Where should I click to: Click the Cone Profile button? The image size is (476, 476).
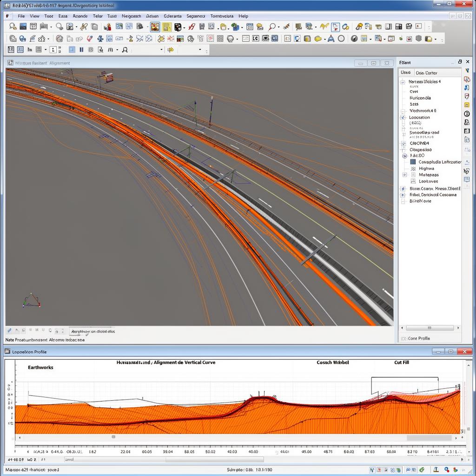pos(419,338)
